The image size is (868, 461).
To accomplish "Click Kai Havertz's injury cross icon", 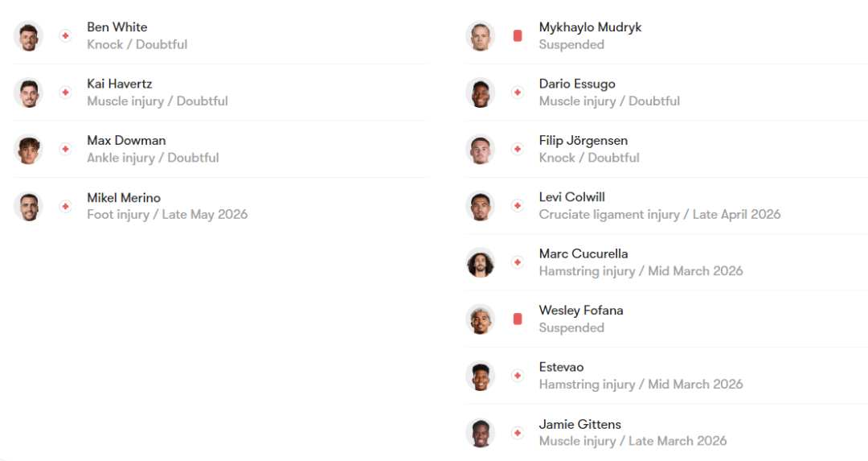I will click(x=65, y=93).
